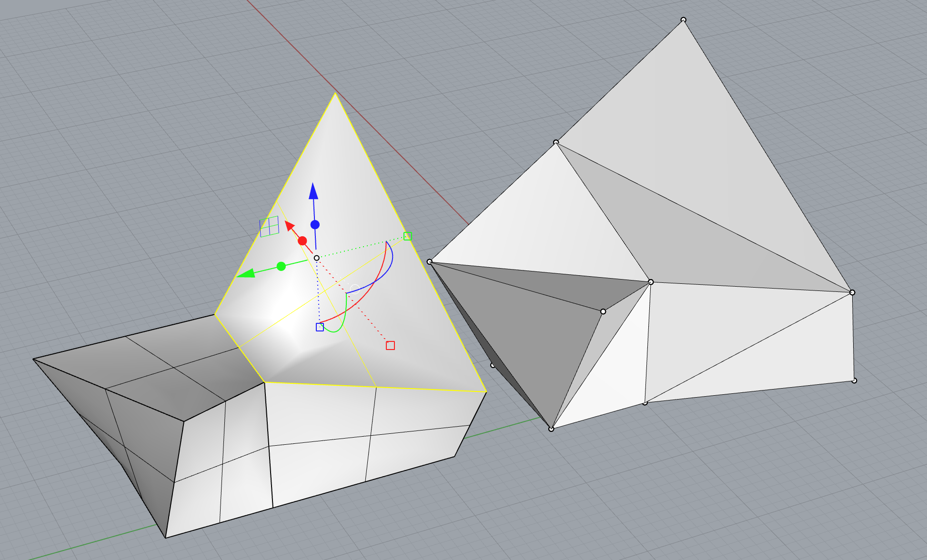Click the gumball origin white circle
Viewport: 927px width, 560px height.
(x=316, y=258)
